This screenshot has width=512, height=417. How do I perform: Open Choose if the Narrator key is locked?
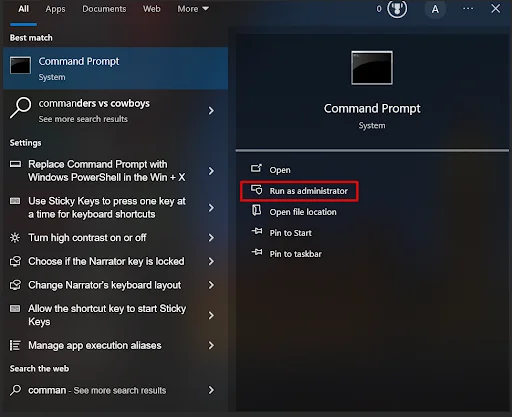(116, 261)
